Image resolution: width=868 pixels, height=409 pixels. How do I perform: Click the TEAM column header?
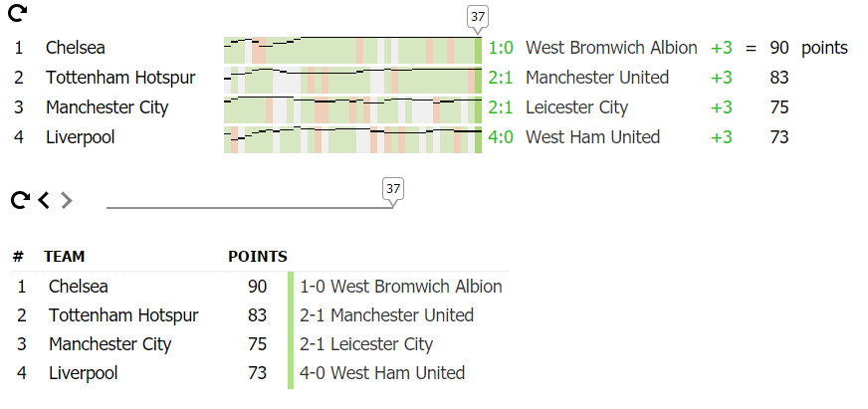[x=65, y=257]
